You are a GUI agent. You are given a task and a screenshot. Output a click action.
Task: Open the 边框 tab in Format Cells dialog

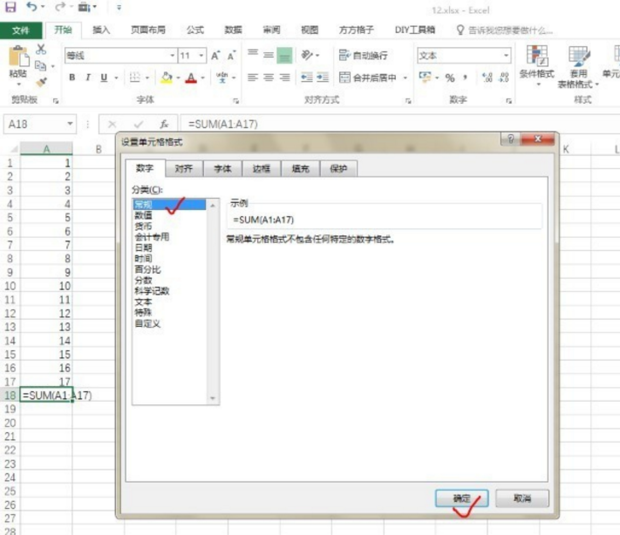261,169
